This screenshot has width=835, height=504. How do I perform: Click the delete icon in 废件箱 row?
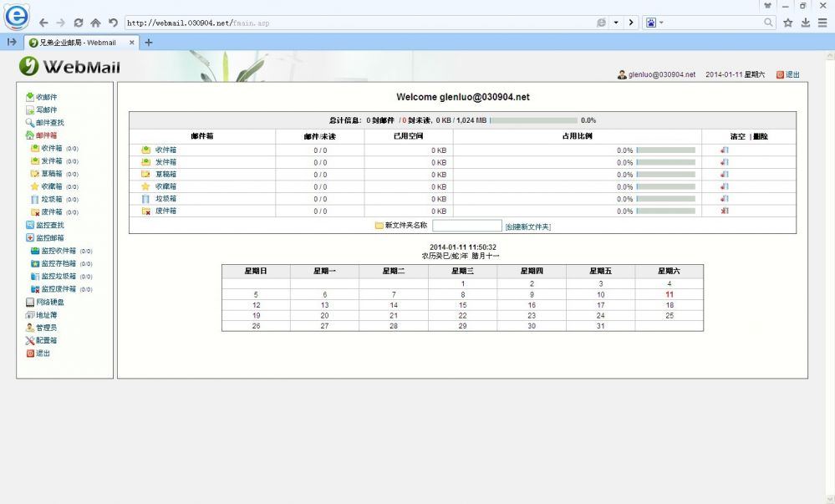pyautogui.click(x=725, y=211)
